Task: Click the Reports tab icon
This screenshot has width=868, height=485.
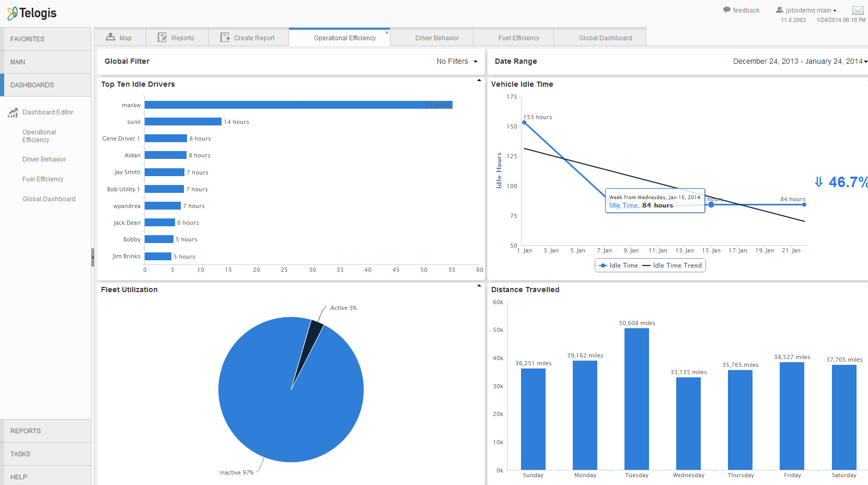Action: (162, 38)
